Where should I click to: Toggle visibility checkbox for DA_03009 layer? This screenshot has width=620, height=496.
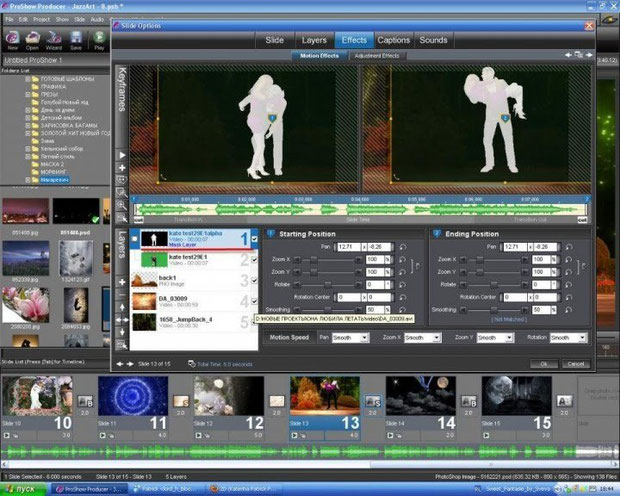(254, 301)
